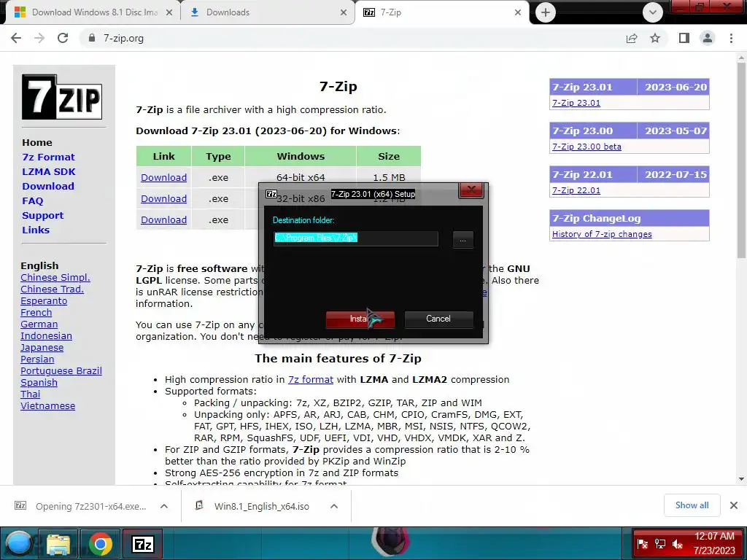Open History of 7-zip changes link
The height and width of the screenshot is (560, 747).
click(602, 234)
